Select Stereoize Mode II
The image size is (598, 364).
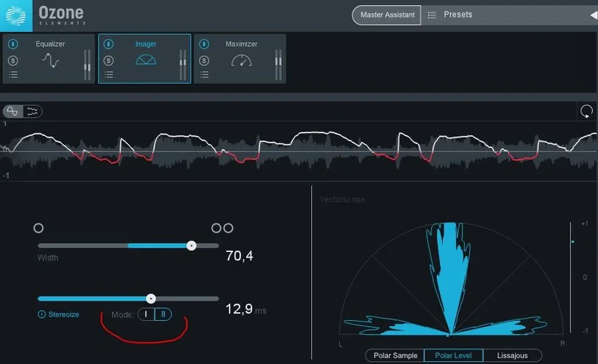coord(163,314)
